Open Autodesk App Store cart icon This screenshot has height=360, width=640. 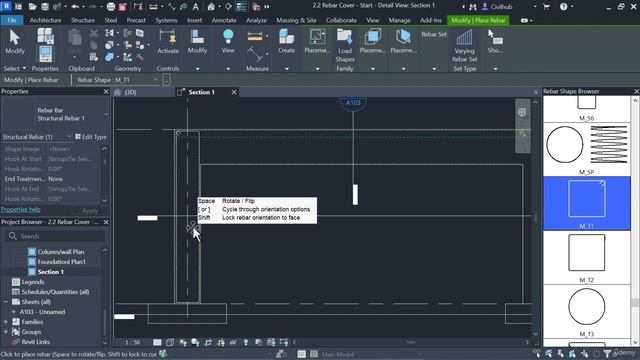546,7
